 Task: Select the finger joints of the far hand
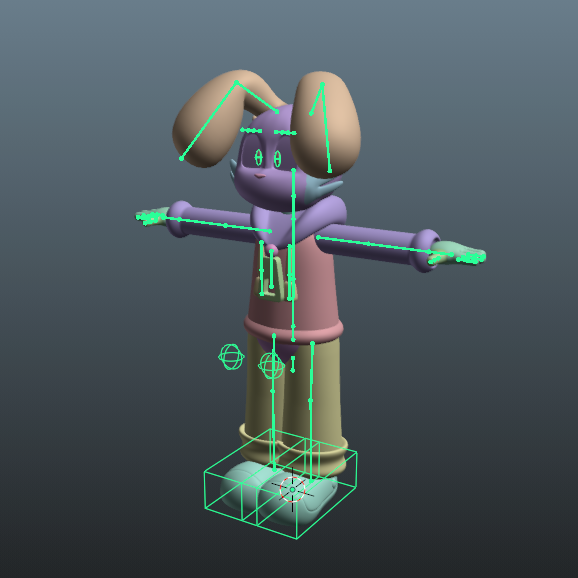[x=149, y=218]
